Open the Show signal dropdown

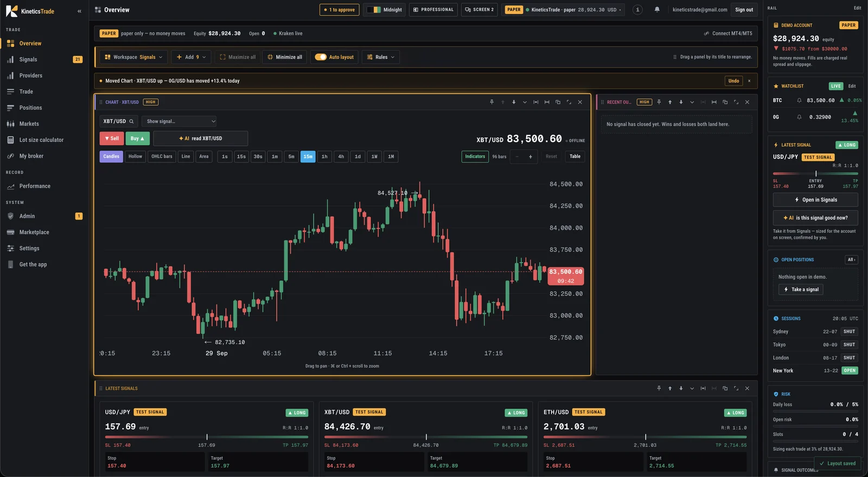coord(179,121)
